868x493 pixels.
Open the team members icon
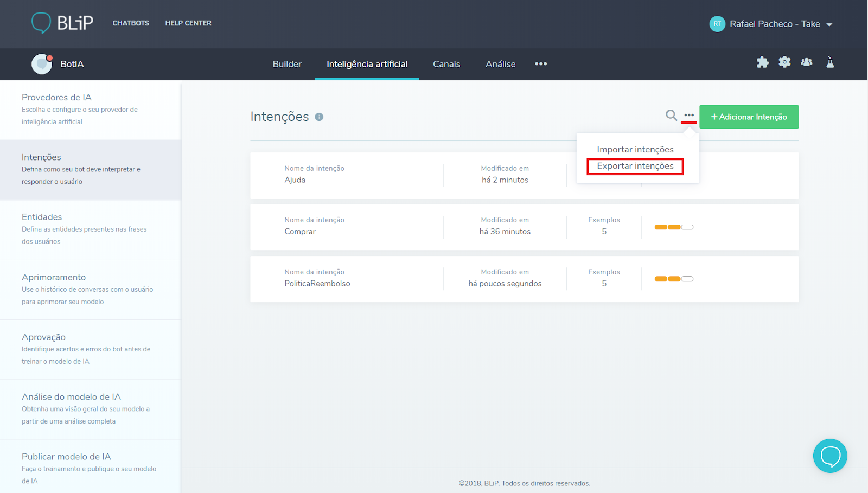coord(807,62)
